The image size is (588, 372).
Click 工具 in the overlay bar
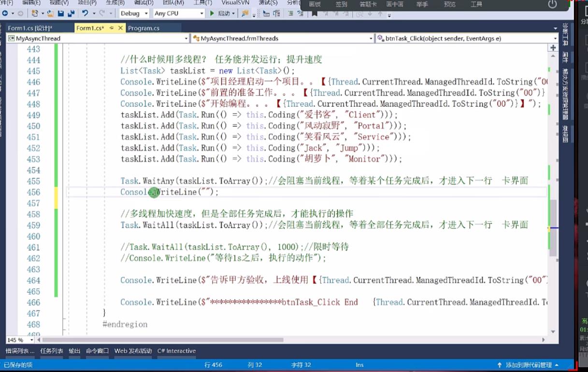[476, 4]
